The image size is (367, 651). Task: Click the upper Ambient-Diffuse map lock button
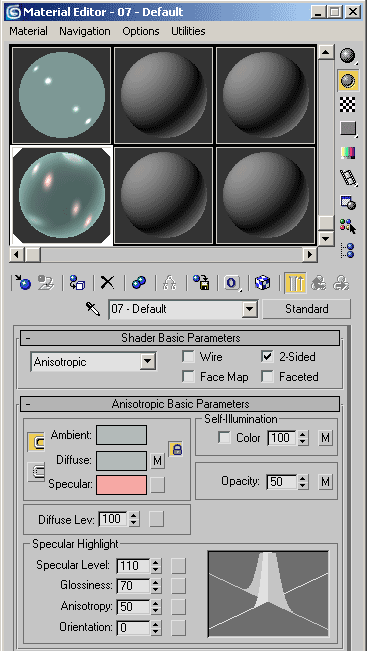pyautogui.click(x=37, y=443)
